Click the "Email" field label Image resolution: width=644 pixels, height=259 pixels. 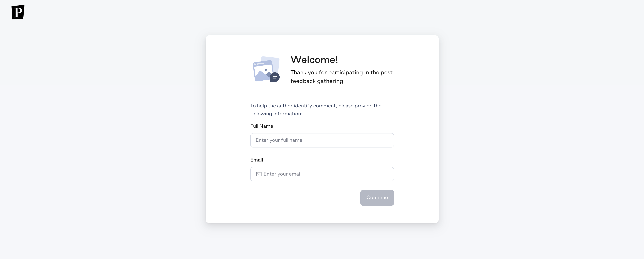(257, 160)
